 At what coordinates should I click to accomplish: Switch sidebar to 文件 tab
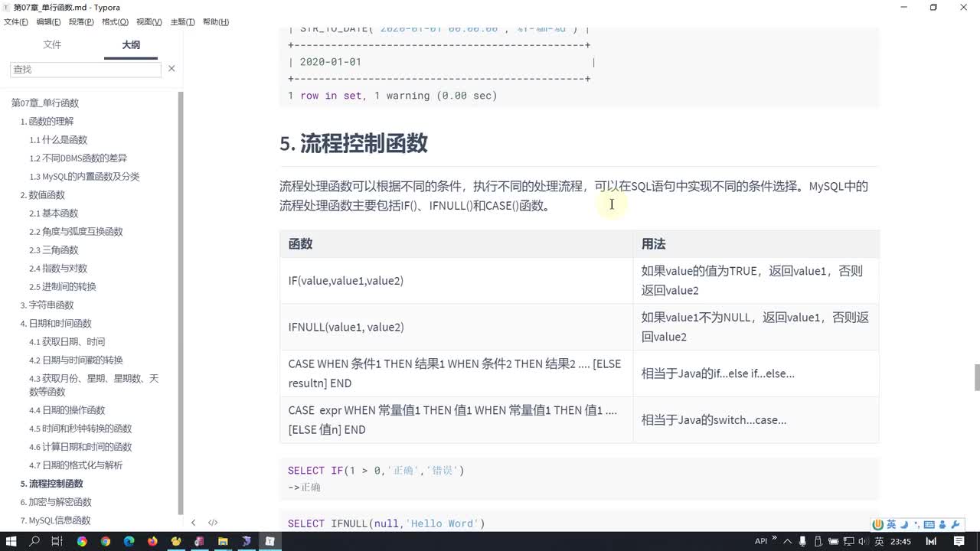(x=52, y=45)
